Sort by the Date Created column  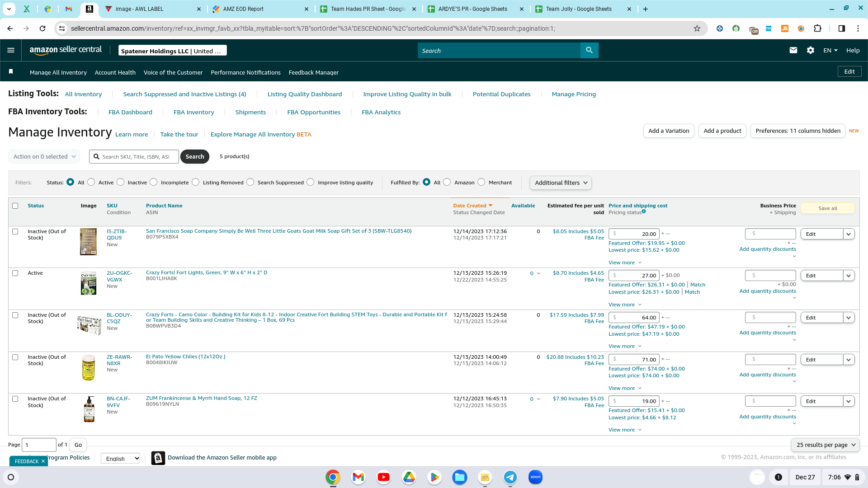click(x=472, y=206)
